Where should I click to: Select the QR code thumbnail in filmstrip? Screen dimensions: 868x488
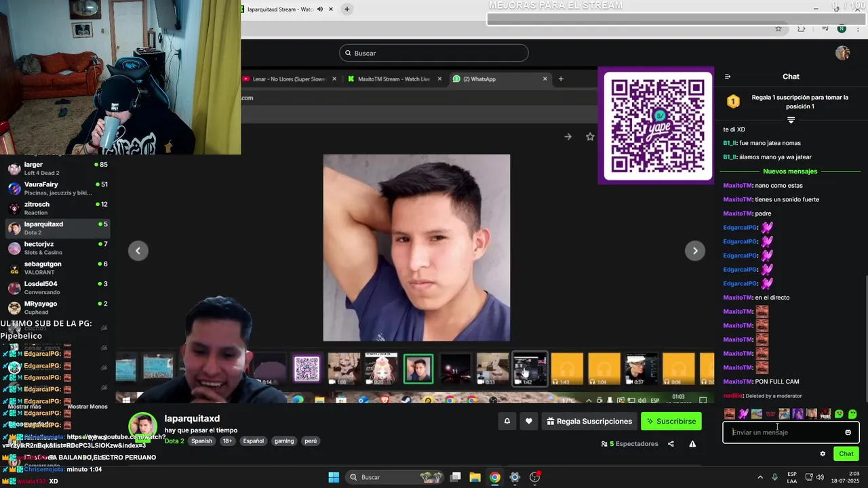[x=307, y=369]
